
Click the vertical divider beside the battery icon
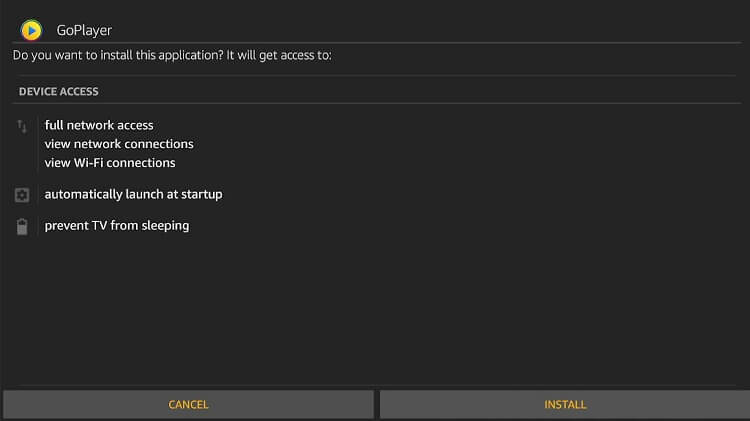(x=38, y=226)
